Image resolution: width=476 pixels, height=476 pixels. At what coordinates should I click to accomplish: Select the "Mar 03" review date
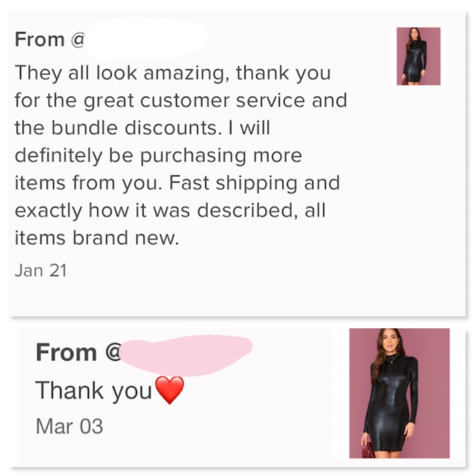click(69, 426)
